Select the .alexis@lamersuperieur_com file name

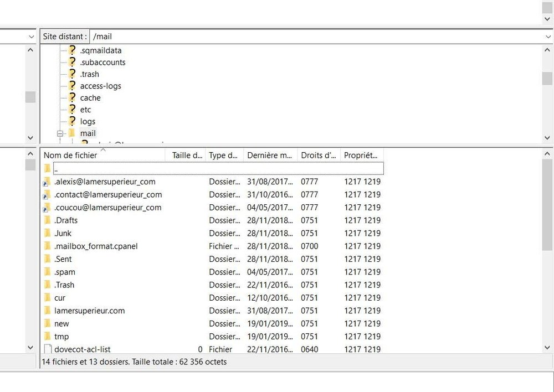pyautogui.click(x=105, y=182)
